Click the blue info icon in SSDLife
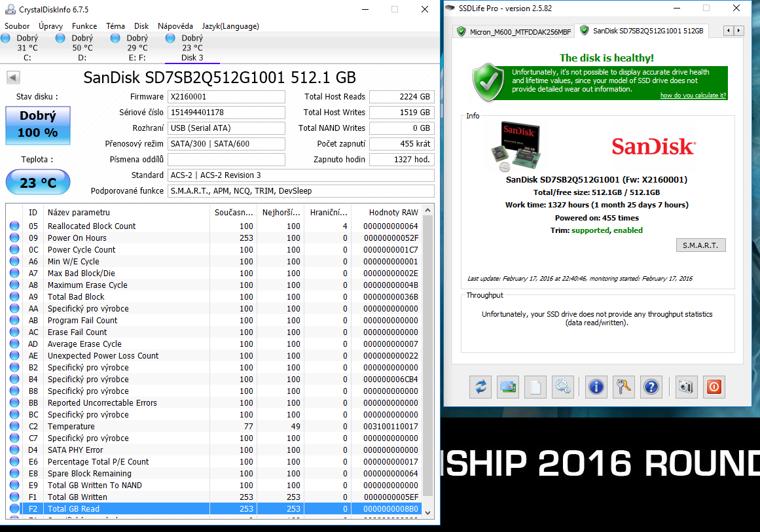 [596, 387]
